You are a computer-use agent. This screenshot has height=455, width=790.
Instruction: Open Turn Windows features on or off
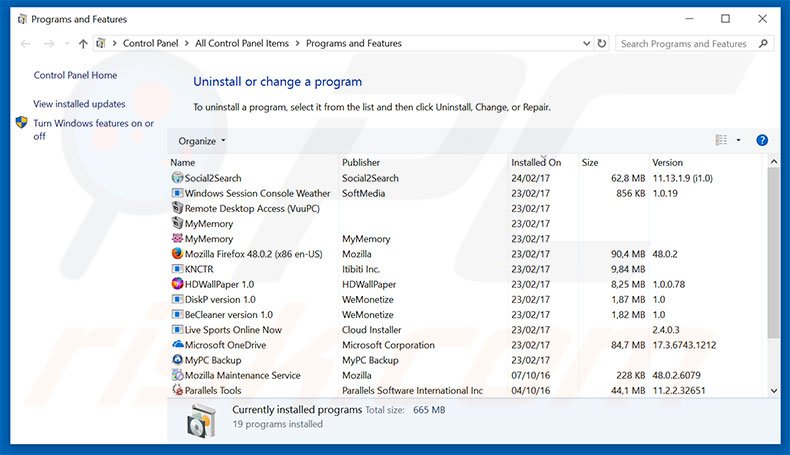pyautogui.click(x=93, y=129)
